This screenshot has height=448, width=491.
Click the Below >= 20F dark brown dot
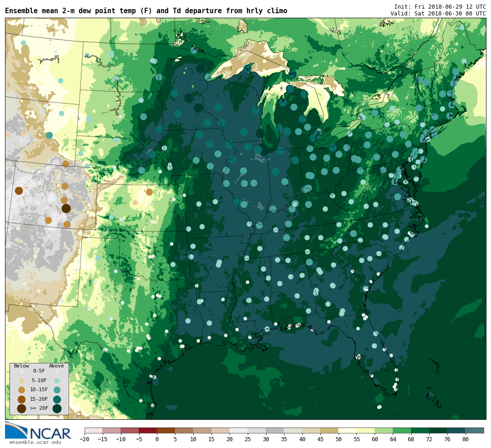[22, 409]
